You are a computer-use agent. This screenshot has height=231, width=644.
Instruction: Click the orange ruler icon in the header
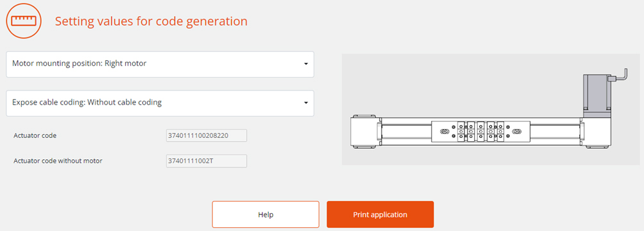click(23, 21)
